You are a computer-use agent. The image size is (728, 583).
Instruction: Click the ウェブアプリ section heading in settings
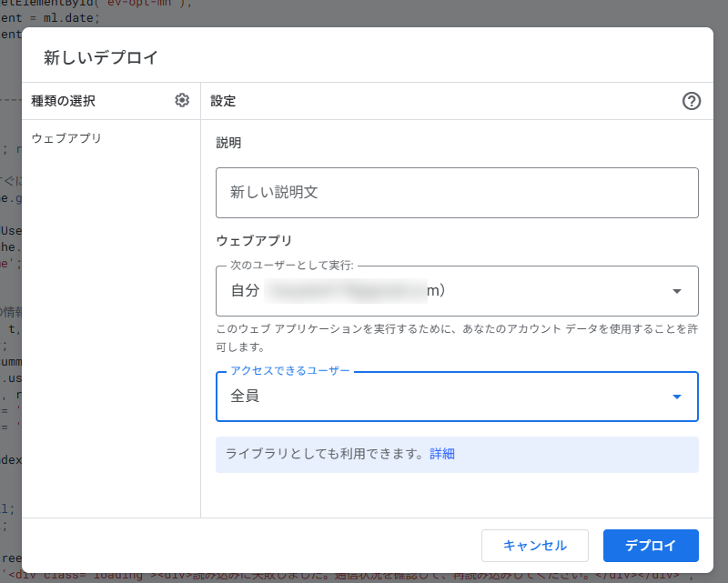[x=254, y=240]
